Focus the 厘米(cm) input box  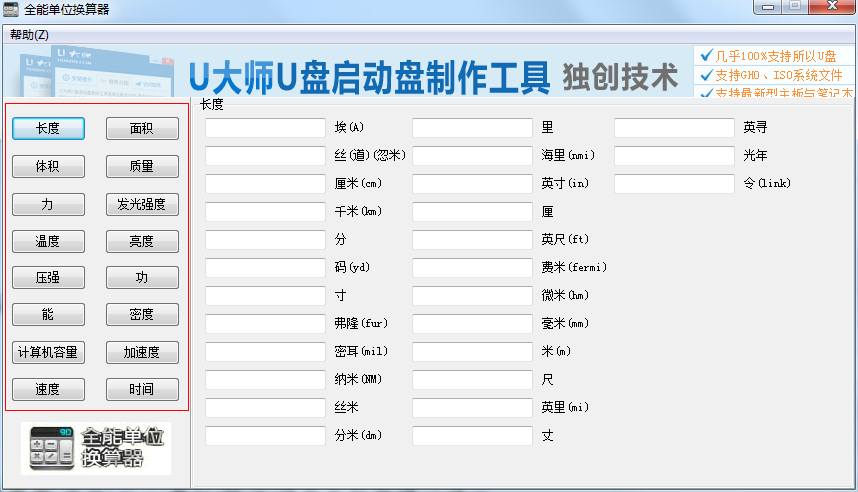265,184
